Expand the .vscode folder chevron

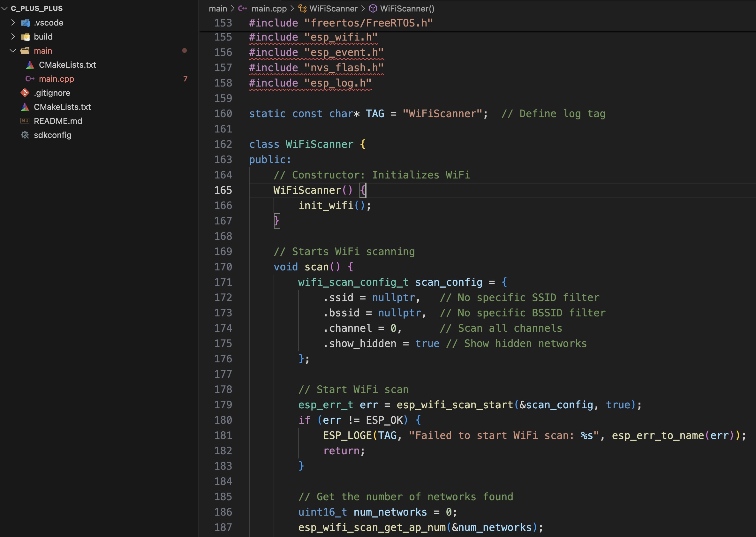click(x=13, y=22)
